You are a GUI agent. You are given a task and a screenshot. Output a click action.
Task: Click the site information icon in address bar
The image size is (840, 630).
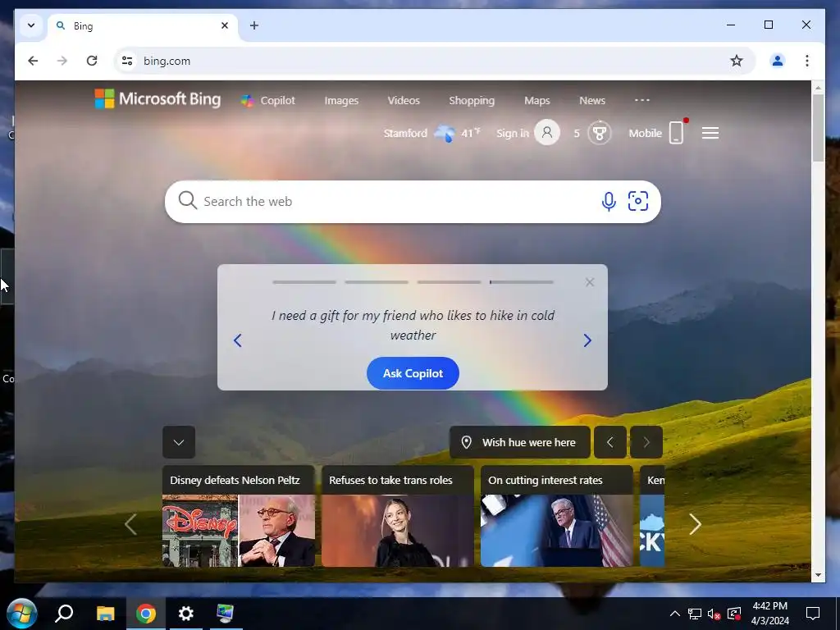click(127, 61)
